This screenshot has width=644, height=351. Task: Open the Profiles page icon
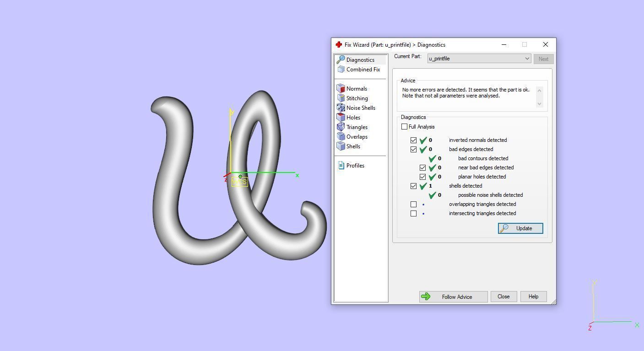tap(341, 166)
